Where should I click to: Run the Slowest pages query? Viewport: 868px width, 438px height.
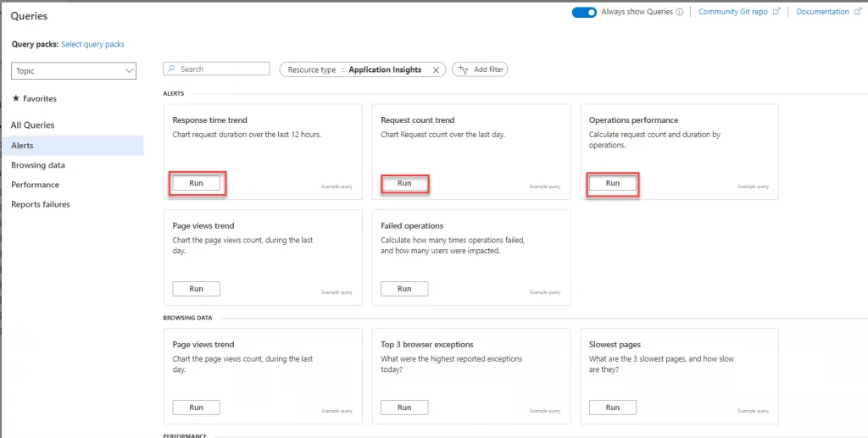click(613, 407)
